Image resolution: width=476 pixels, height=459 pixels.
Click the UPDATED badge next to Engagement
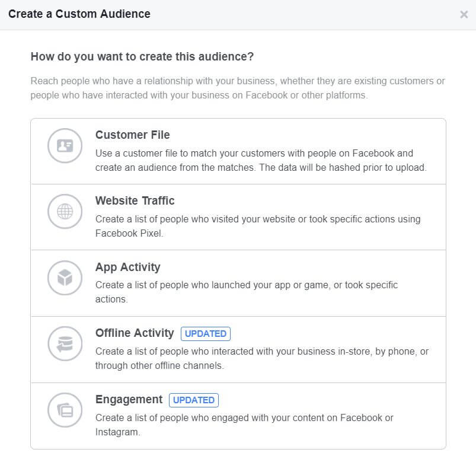193,400
